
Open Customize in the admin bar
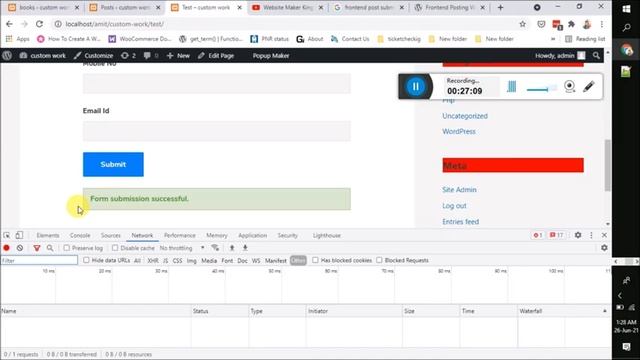[93, 56]
